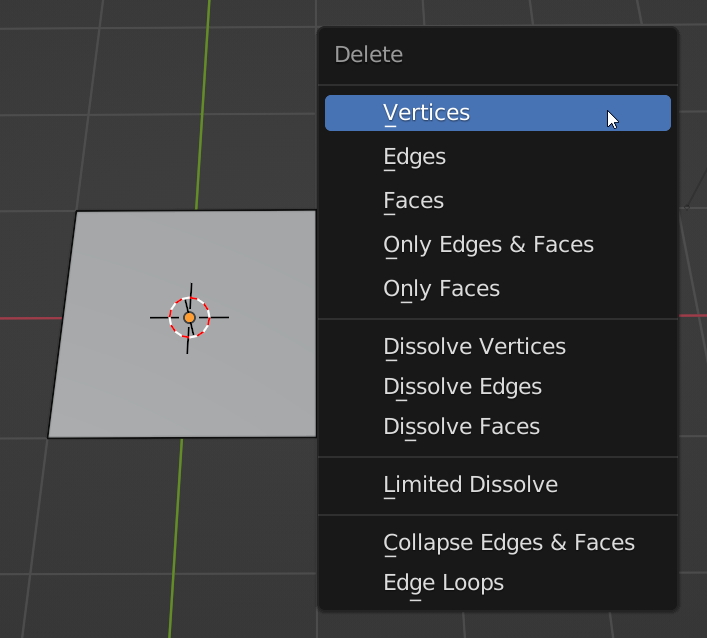Choose Vertices in the Delete menu
Screen dimensions: 707x638
point(498,113)
